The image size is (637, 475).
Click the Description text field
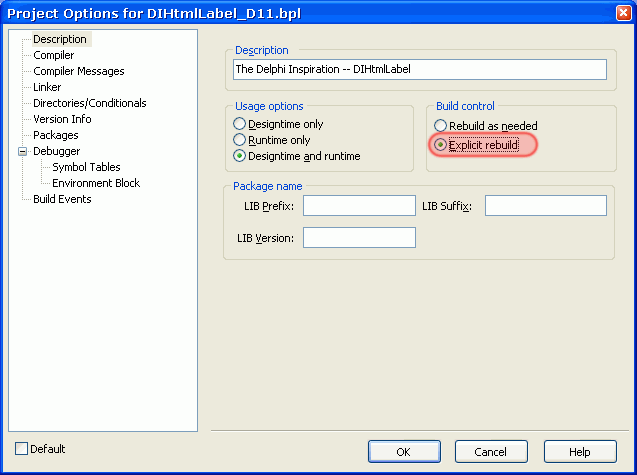click(419, 69)
